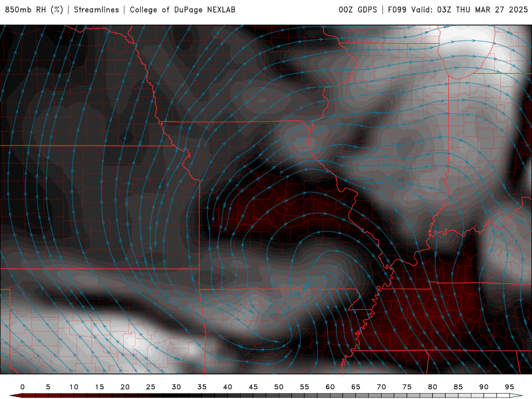Click the "35" value on the color scale
532x399 pixels.
coord(202,387)
